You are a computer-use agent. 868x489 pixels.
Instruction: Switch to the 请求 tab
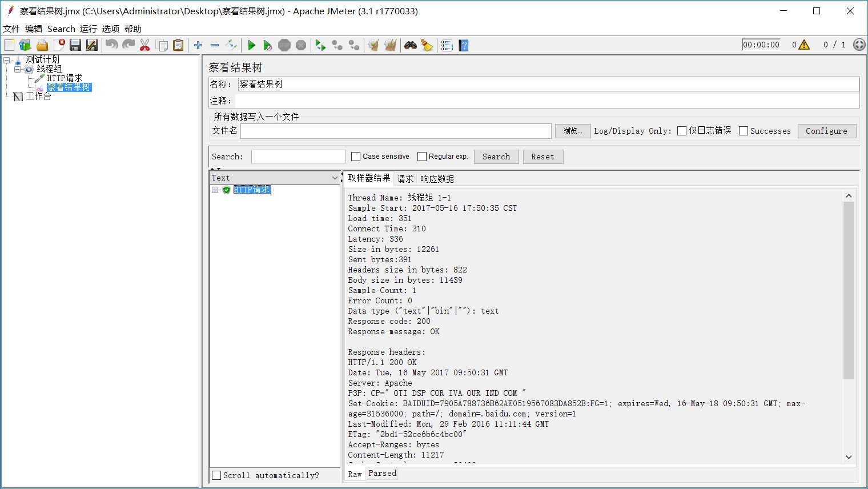(405, 179)
